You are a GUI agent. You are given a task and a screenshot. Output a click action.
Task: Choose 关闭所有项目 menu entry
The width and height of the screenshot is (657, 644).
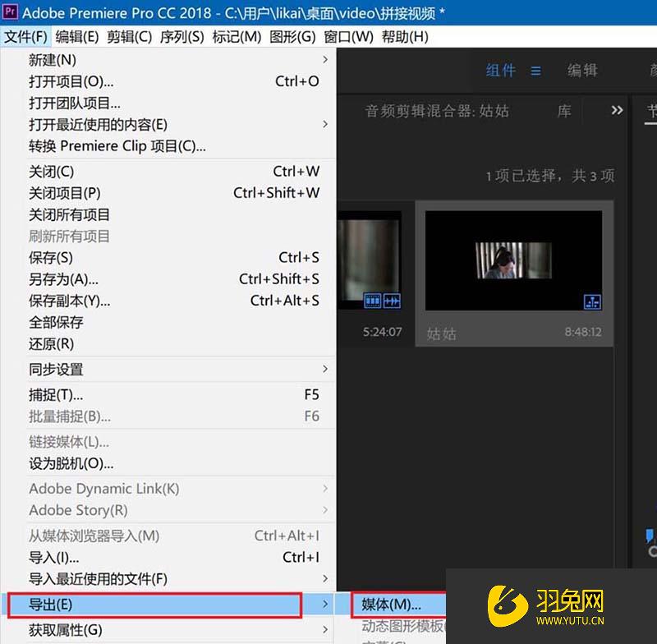pyautogui.click(x=168, y=214)
